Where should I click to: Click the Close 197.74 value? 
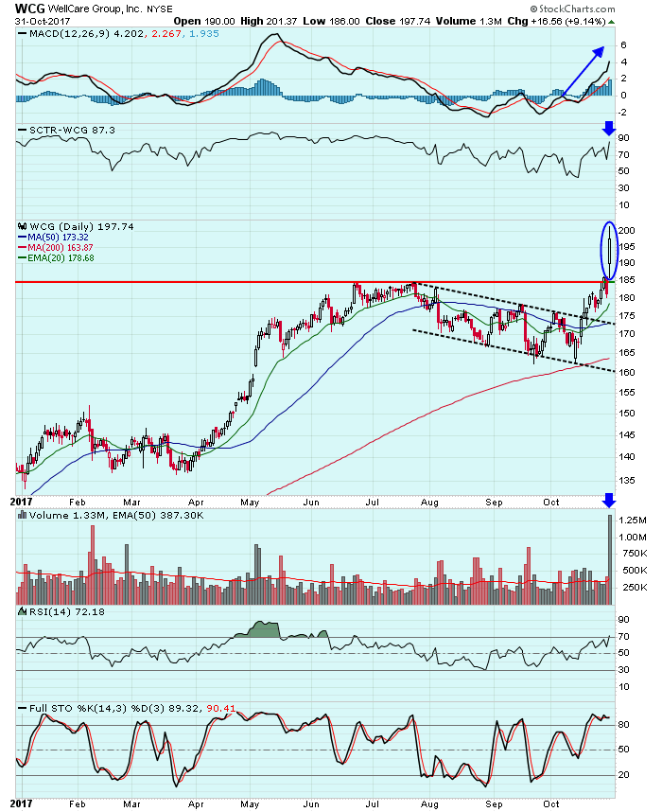(x=397, y=21)
